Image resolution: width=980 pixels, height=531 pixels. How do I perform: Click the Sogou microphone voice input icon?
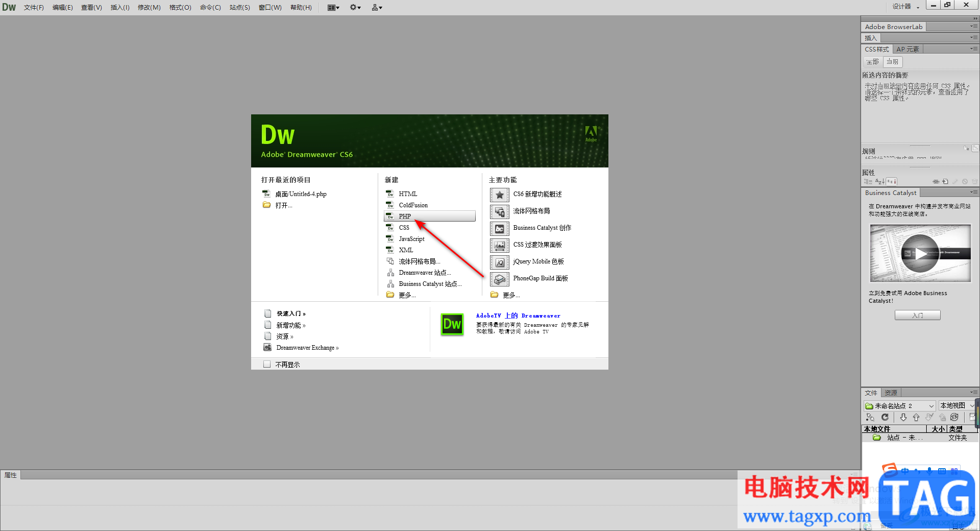pos(929,471)
